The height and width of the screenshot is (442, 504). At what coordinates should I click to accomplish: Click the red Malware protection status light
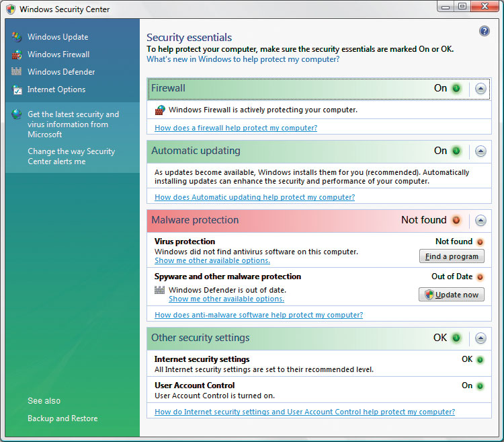(x=456, y=220)
